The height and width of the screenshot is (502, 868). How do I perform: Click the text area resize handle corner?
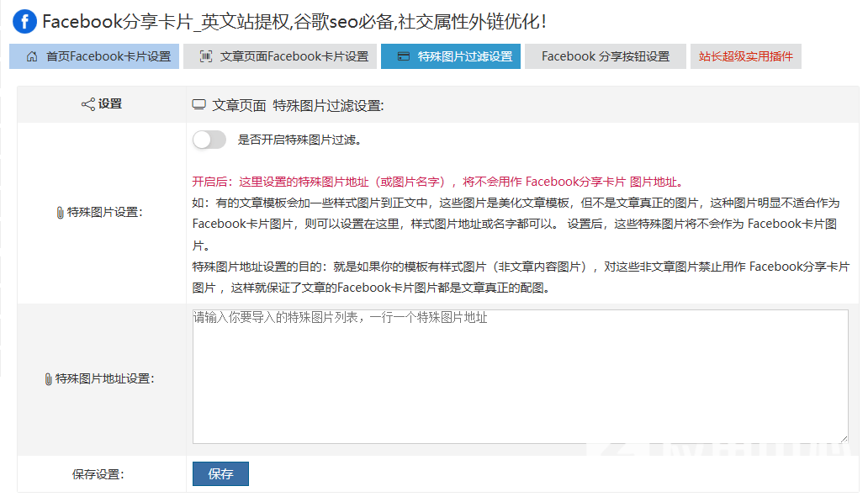click(x=843, y=438)
